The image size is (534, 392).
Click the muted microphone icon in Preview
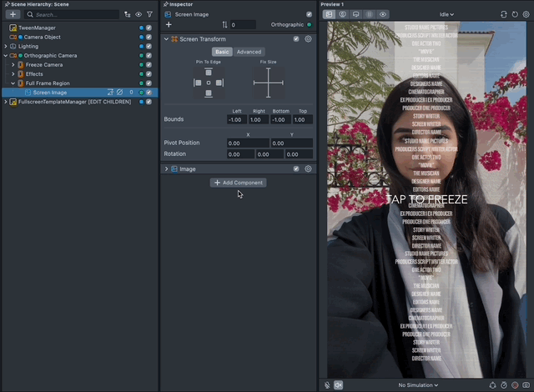328,384
